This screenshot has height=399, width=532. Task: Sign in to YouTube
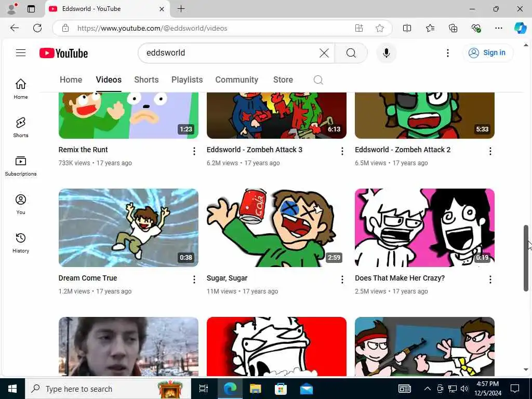pyautogui.click(x=487, y=52)
